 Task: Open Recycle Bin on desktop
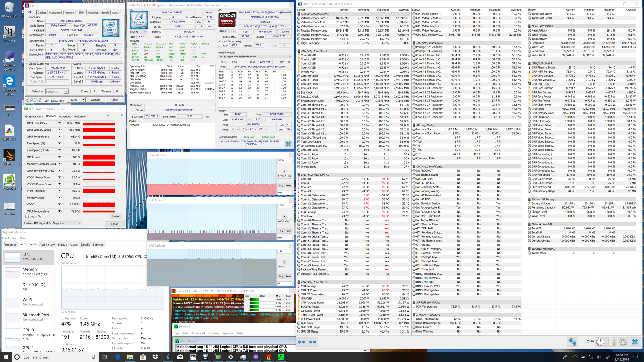[9, 10]
